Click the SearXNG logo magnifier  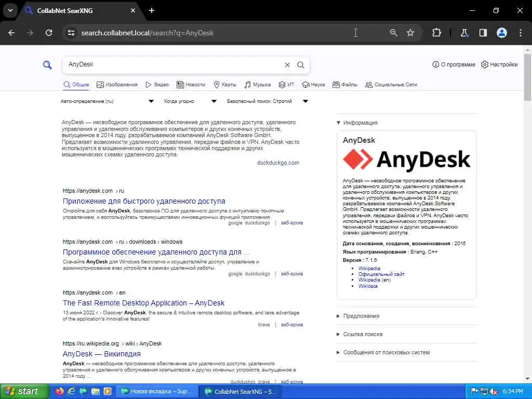[47, 64]
